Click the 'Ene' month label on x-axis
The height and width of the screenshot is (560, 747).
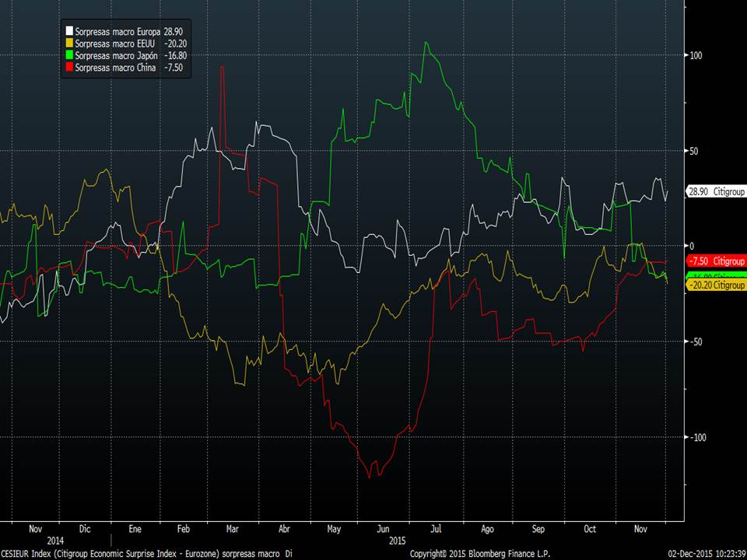click(x=135, y=529)
